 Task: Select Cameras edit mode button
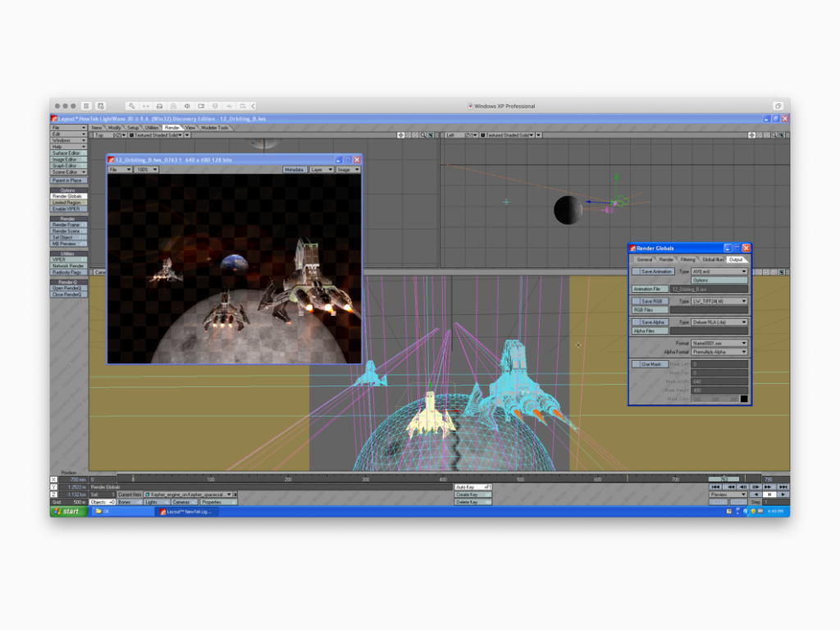(x=185, y=502)
